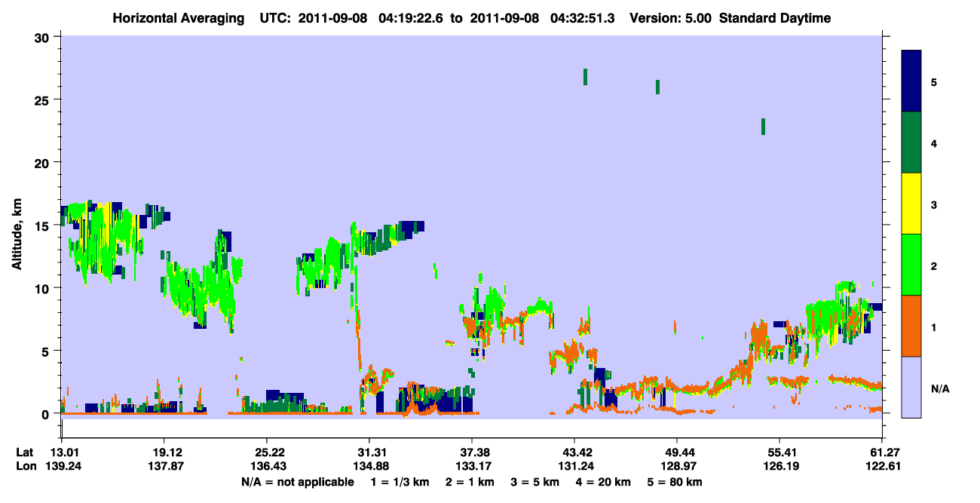Click the colorbar label 4
This screenshot has height=503, width=980.
click(x=933, y=143)
